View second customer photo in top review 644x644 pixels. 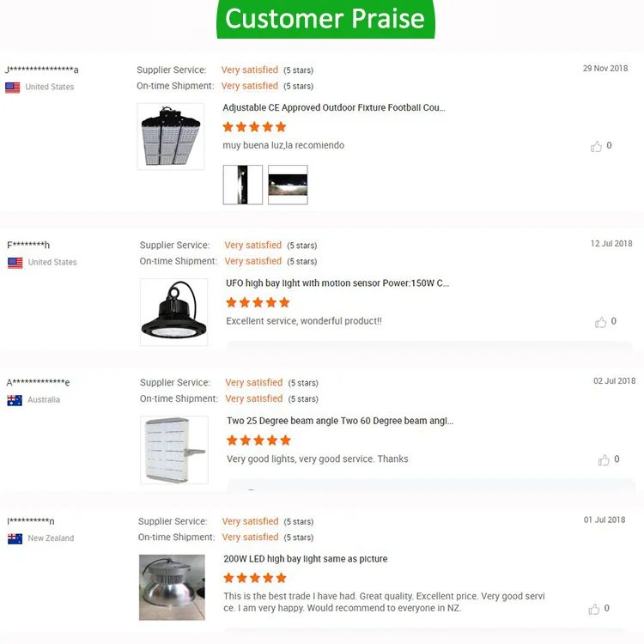pyautogui.click(x=288, y=185)
